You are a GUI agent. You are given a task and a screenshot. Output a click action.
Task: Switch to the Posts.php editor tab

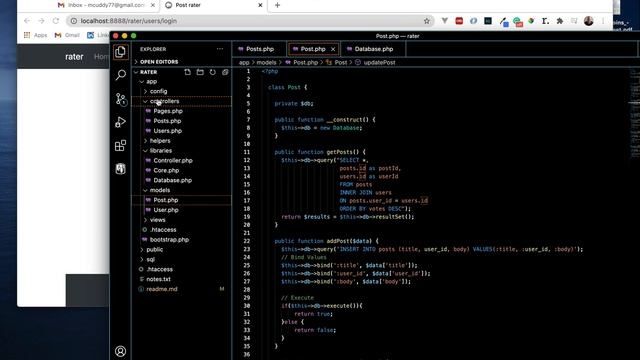pos(260,49)
